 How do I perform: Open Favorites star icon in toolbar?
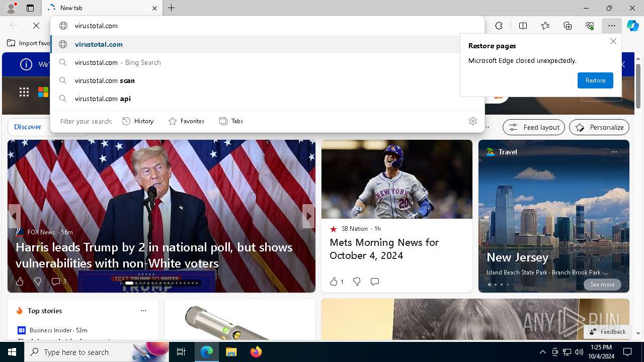click(545, 26)
